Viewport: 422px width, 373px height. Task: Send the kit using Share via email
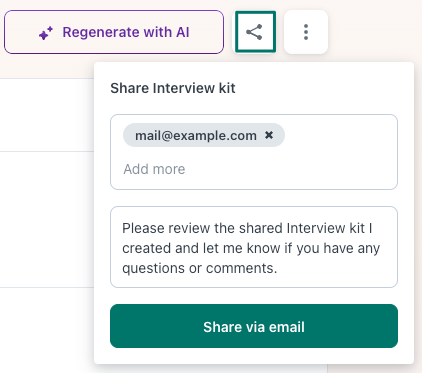(x=254, y=326)
